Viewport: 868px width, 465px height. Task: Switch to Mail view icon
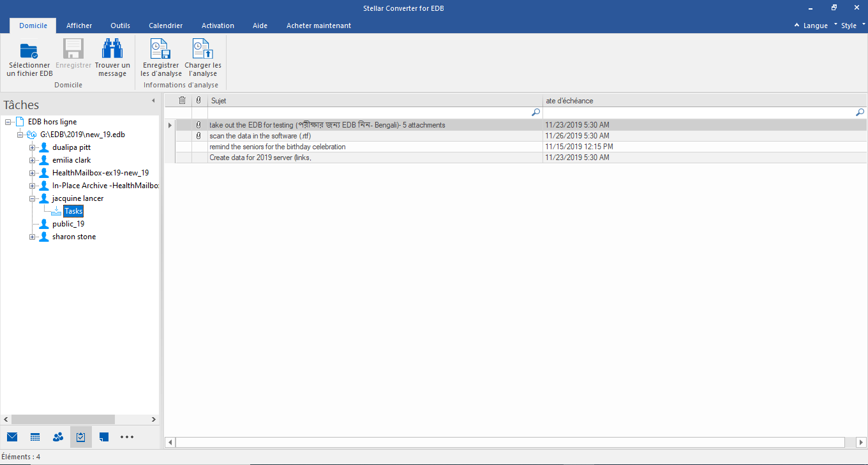coord(12,437)
